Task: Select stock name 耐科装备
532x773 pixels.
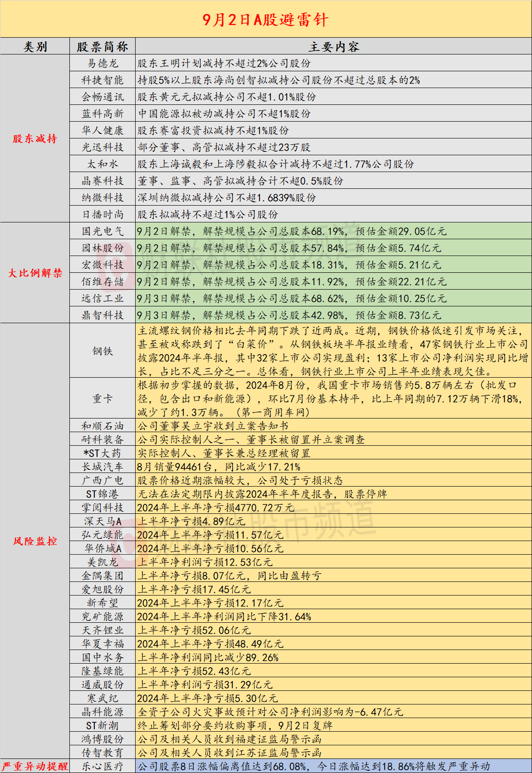Action: tap(102, 440)
